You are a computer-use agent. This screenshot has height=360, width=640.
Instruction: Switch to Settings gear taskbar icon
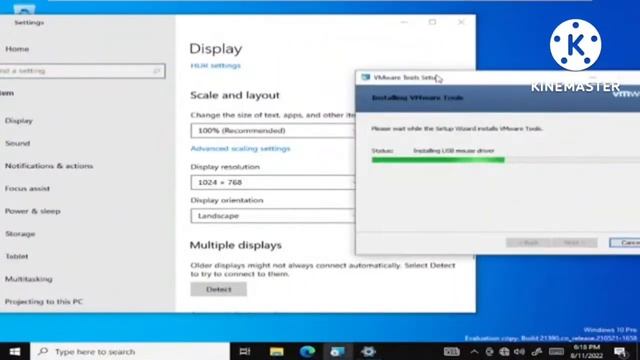pyautogui.click(x=368, y=351)
